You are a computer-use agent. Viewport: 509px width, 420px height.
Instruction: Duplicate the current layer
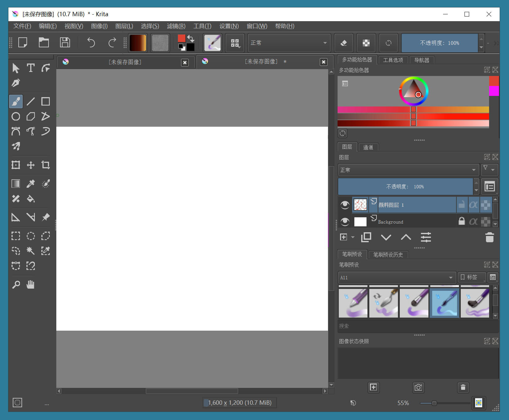366,237
